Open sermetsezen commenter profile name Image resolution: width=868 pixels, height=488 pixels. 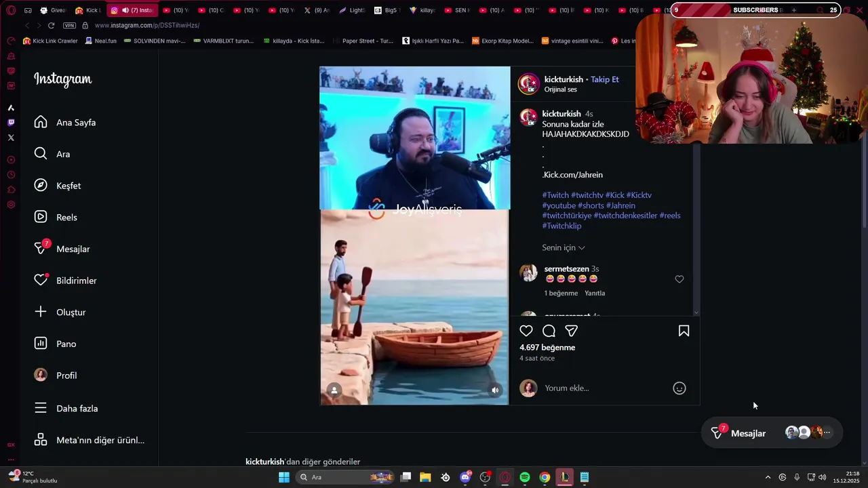[x=566, y=269]
